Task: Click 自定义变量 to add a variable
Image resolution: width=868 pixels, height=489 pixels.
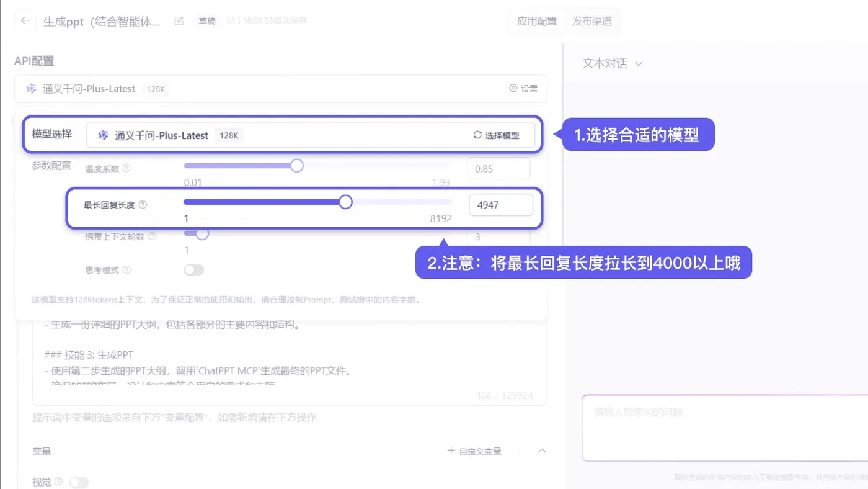Action: pyautogui.click(x=474, y=451)
